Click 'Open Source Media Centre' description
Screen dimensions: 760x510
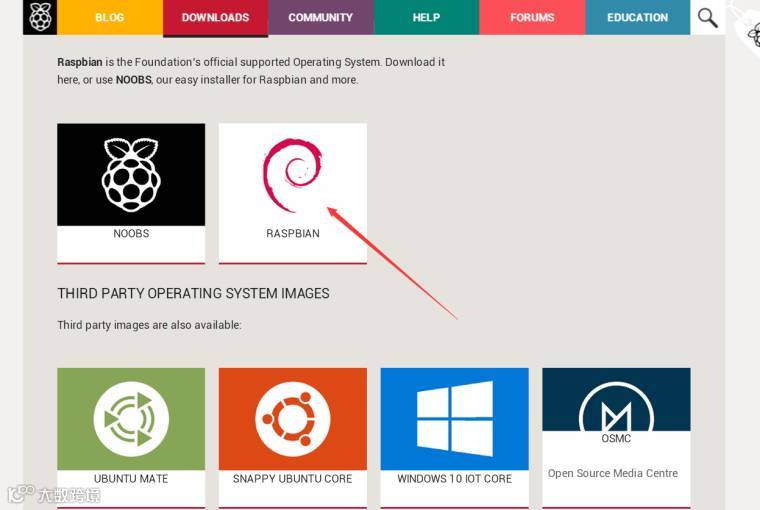tap(613, 474)
